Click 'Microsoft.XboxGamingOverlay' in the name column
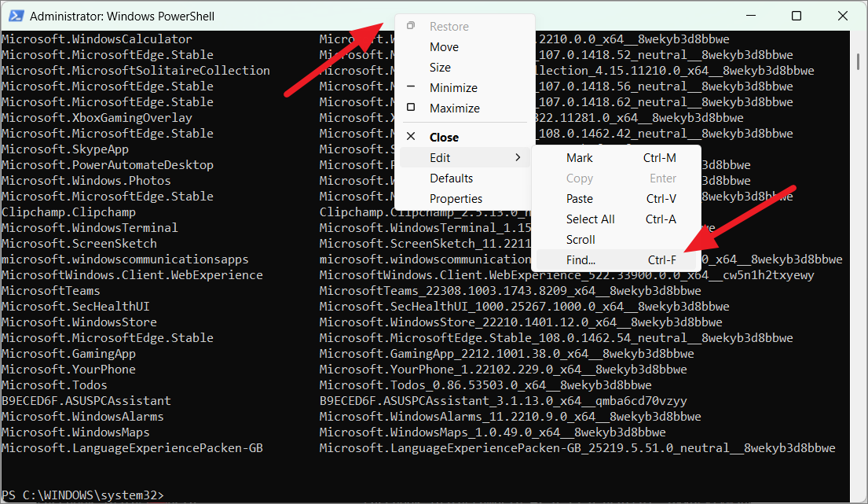Viewport: 868px width, 504px height. 97,118
